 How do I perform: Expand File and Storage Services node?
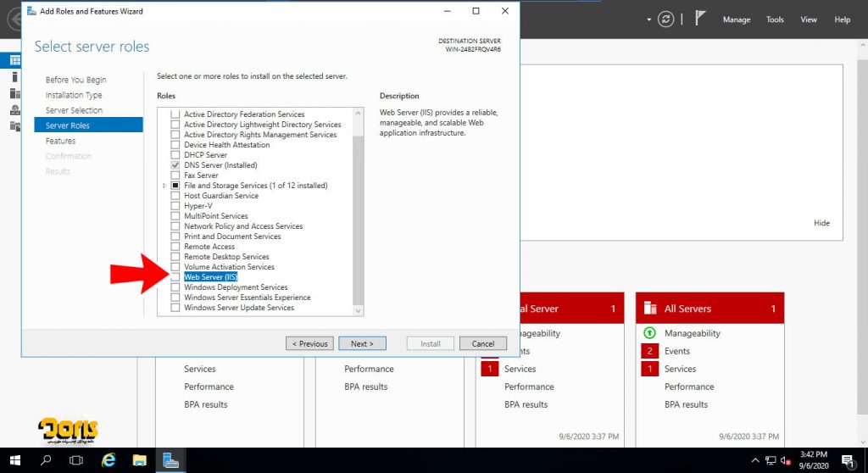[x=164, y=186]
